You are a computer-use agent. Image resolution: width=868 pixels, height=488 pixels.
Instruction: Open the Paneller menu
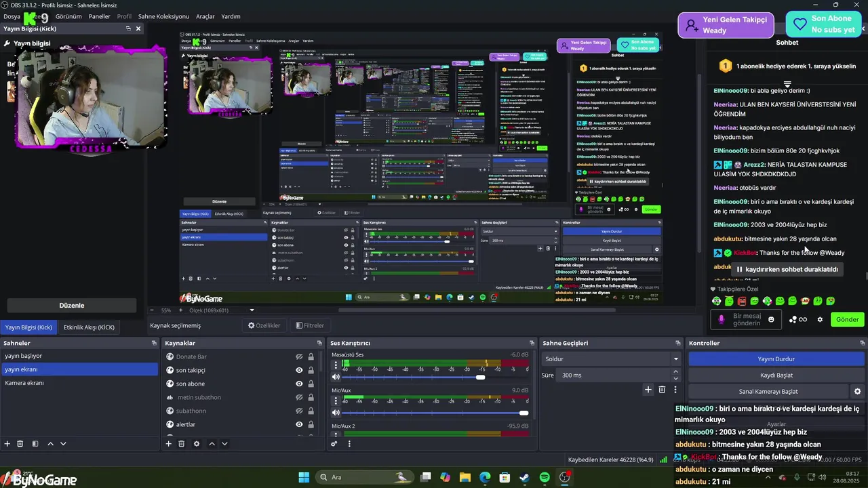point(99,16)
